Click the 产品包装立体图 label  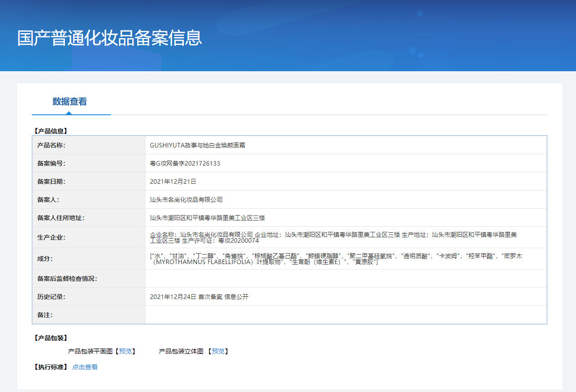181,351
